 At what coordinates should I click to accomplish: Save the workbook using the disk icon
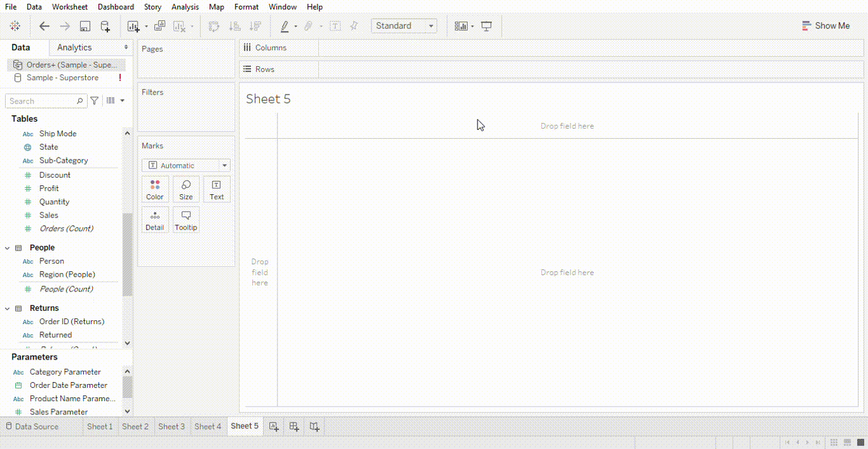[85, 26]
